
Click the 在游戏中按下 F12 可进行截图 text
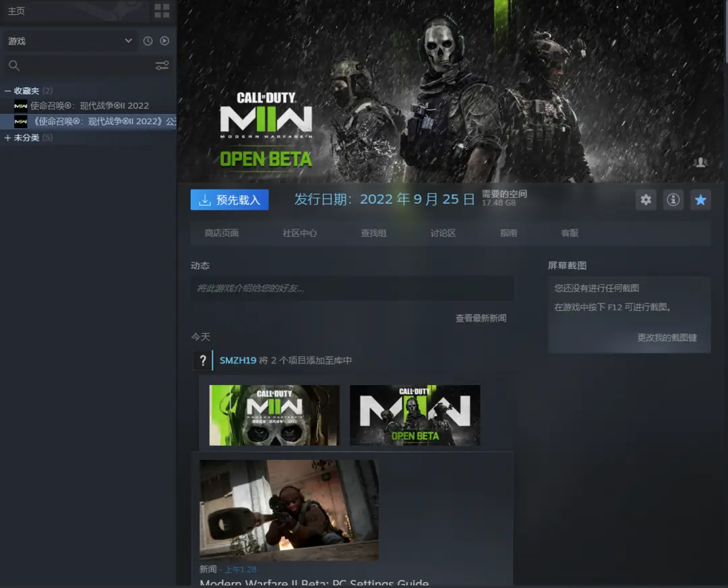coord(613,307)
